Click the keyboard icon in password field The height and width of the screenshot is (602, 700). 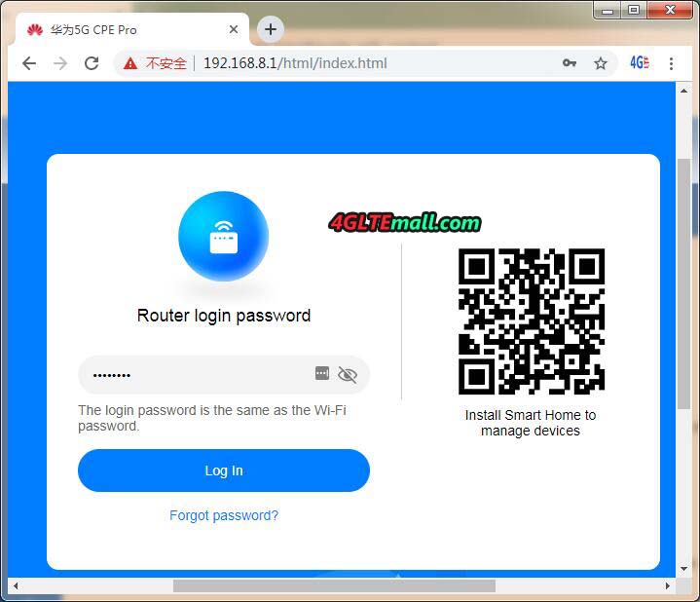(322, 374)
